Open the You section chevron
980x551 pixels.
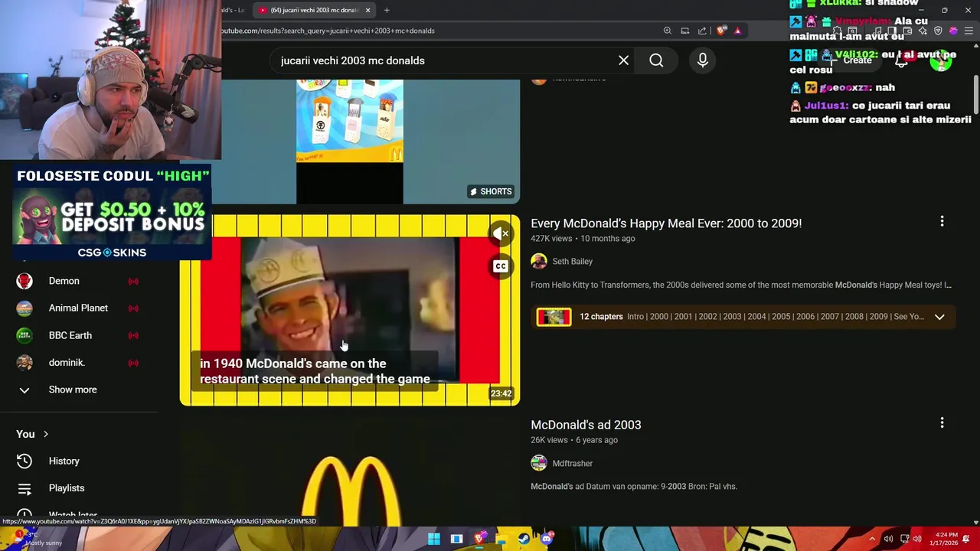coord(45,434)
